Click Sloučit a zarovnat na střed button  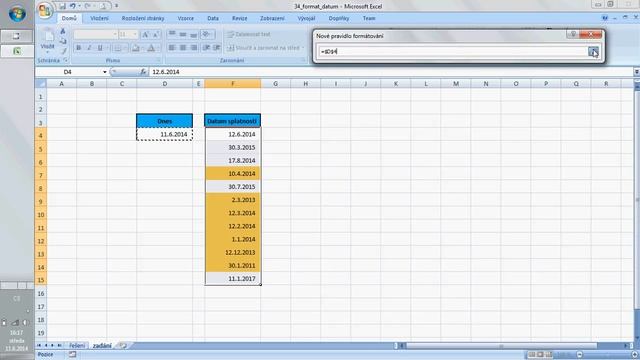[264, 48]
